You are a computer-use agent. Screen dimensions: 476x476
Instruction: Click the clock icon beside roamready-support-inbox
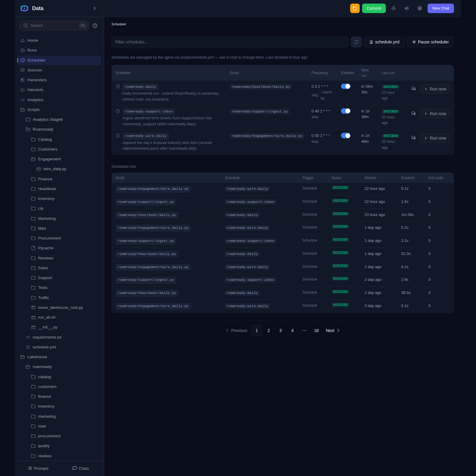tap(118, 111)
